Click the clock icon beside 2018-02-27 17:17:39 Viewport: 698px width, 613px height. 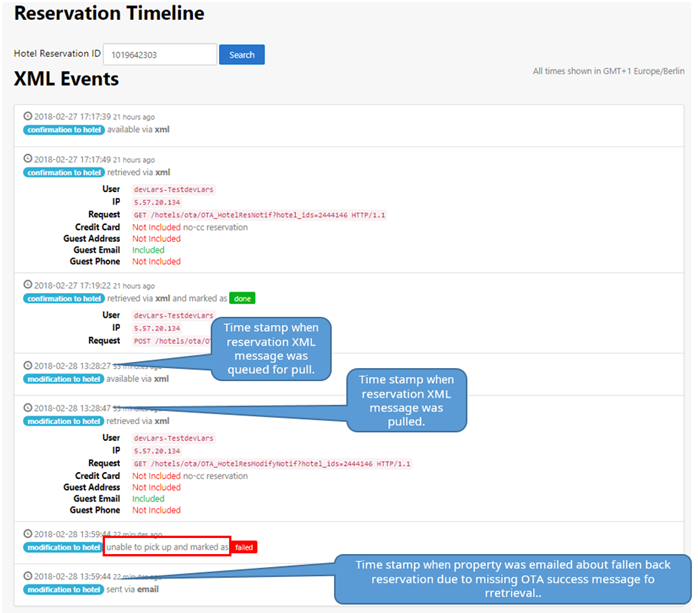tap(28, 116)
